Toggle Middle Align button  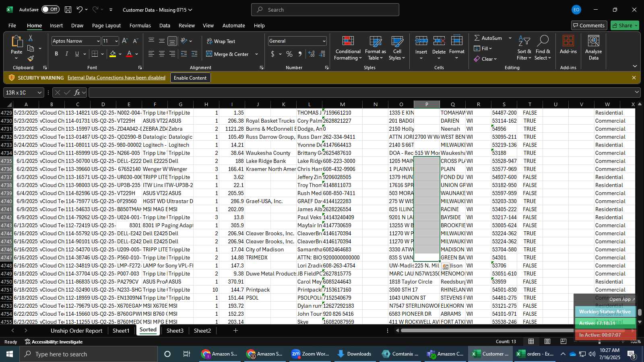click(x=162, y=41)
